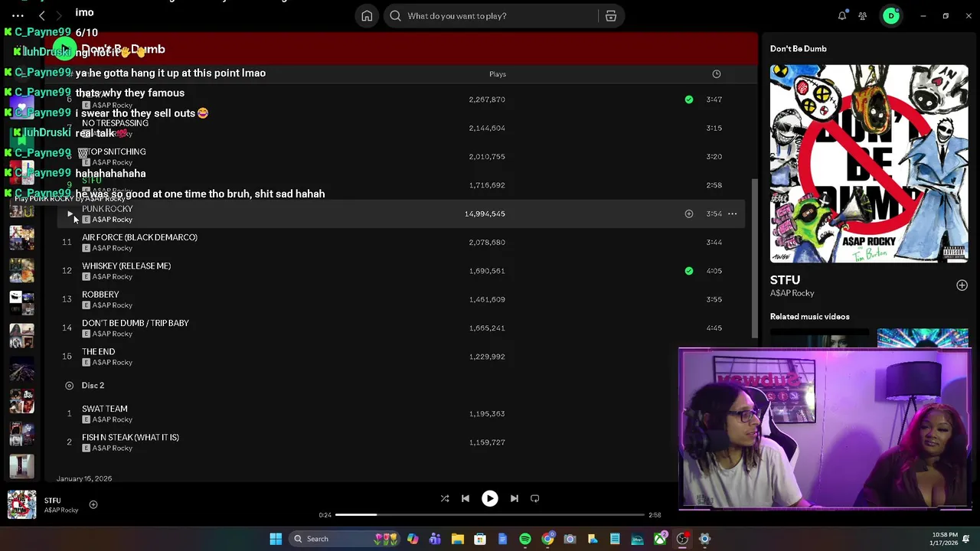Select WHISKEY (RELEASE ME) track title

[x=126, y=266]
